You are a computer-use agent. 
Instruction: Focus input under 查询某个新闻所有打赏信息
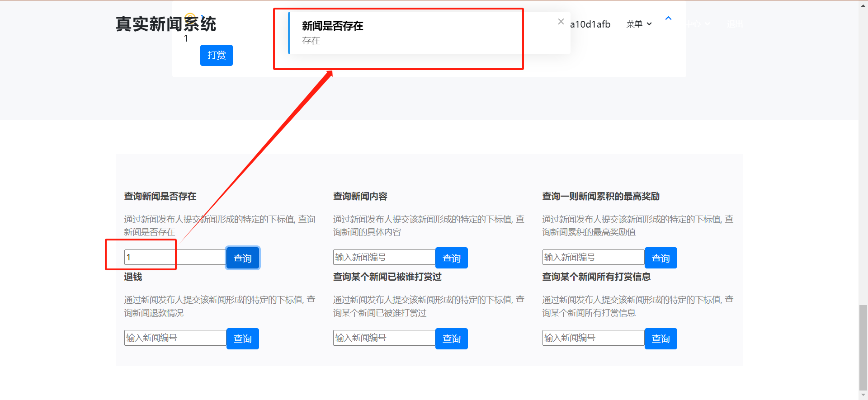[x=594, y=338]
